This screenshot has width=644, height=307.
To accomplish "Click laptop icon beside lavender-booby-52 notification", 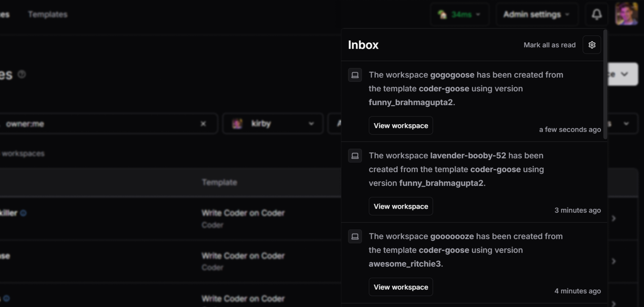I will [355, 156].
